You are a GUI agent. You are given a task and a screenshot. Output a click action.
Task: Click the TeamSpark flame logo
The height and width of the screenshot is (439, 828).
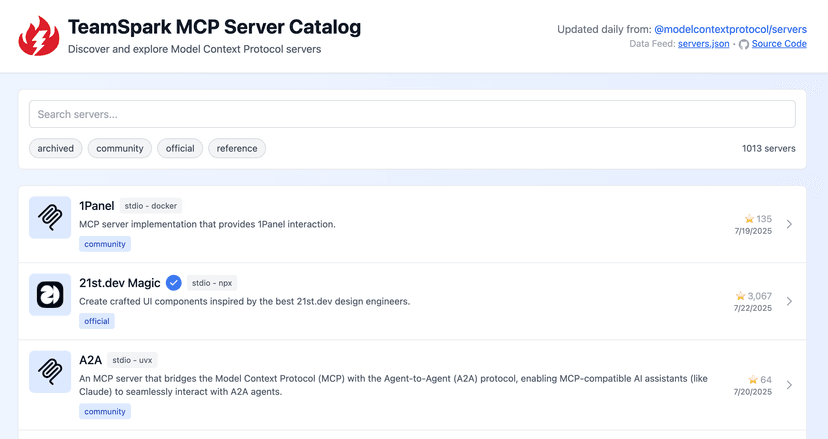pos(39,36)
